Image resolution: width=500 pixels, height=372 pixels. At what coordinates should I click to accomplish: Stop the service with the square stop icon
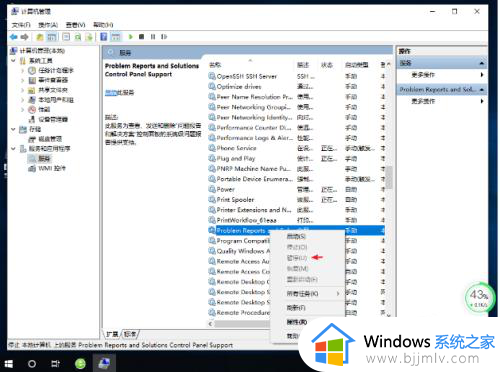point(142,37)
